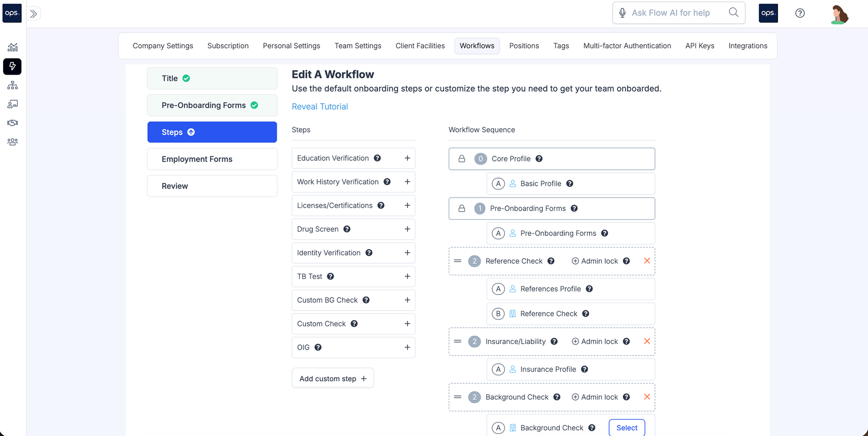The width and height of the screenshot is (868, 436).
Task: Add TB Test step using plus
Action: (x=407, y=276)
